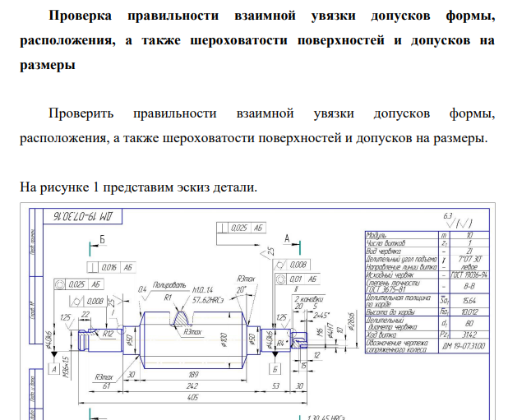Click the "Полировать" annotation on the drawing
508x420 pixels.
(x=169, y=285)
